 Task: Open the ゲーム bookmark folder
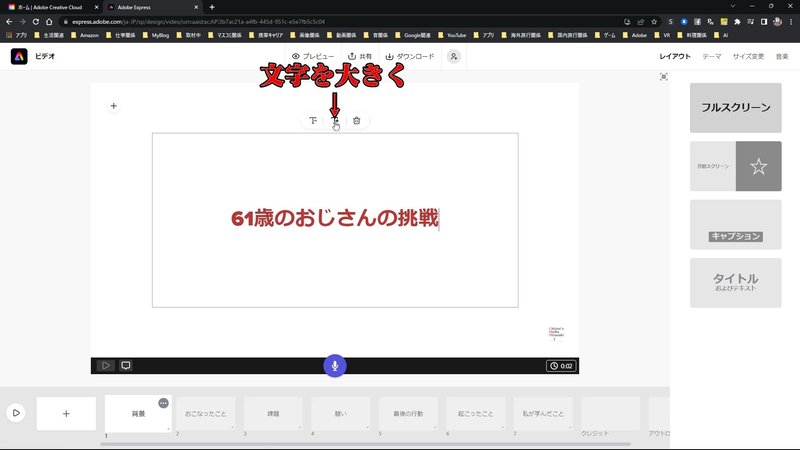[605, 35]
